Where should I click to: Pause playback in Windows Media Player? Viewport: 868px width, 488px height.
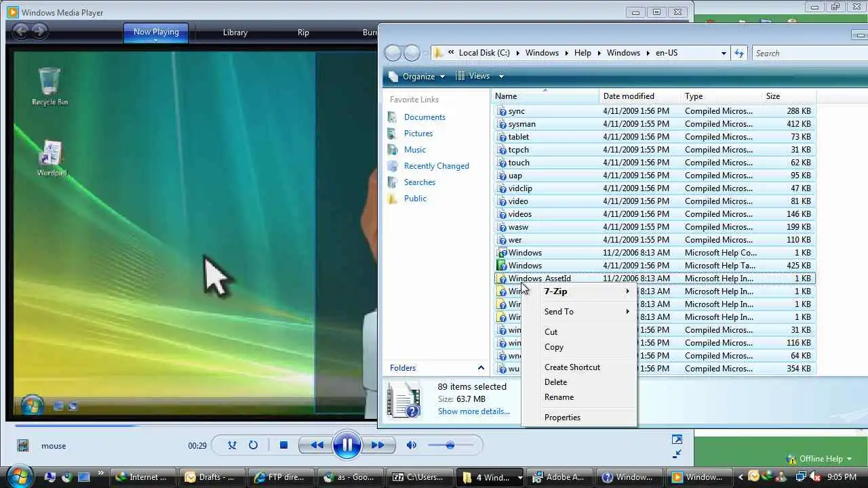347,445
